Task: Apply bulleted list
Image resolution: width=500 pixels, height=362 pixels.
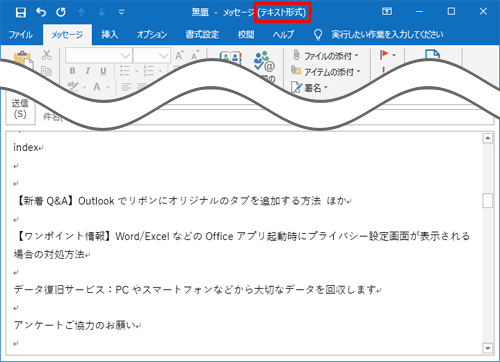Action: tap(125, 71)
